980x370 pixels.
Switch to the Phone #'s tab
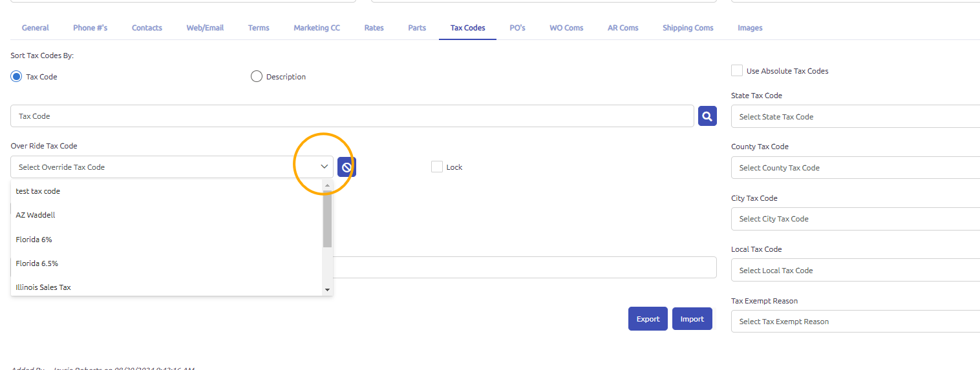click(91, 28)
